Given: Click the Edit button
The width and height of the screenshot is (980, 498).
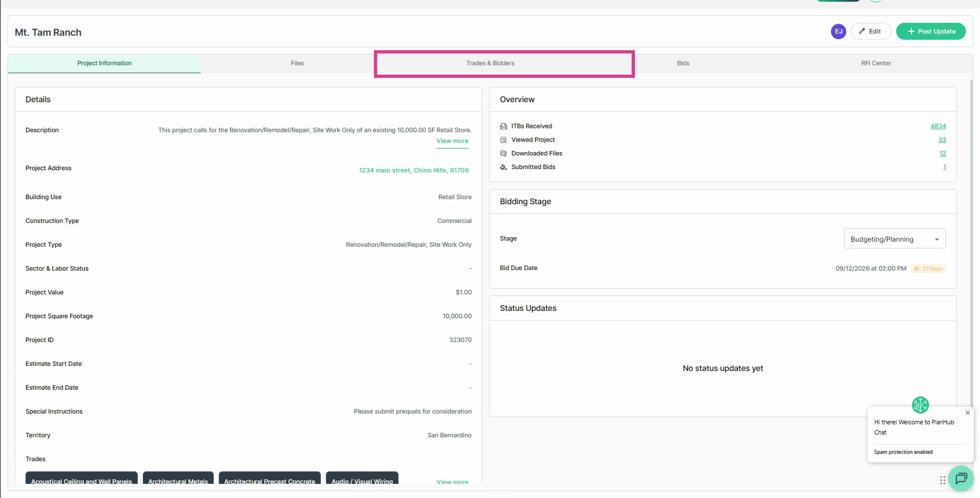Looking at the screenshot, I should [x=871, y=32].
